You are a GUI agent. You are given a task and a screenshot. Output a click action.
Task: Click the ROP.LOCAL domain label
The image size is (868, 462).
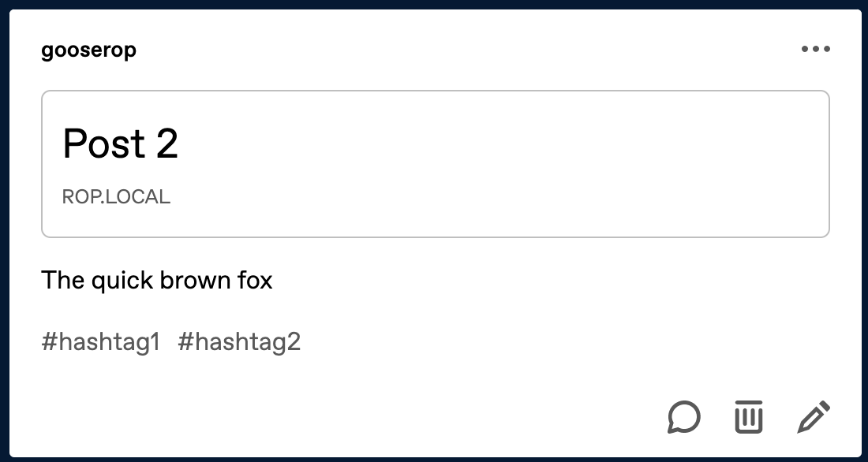tap(116, 197)
